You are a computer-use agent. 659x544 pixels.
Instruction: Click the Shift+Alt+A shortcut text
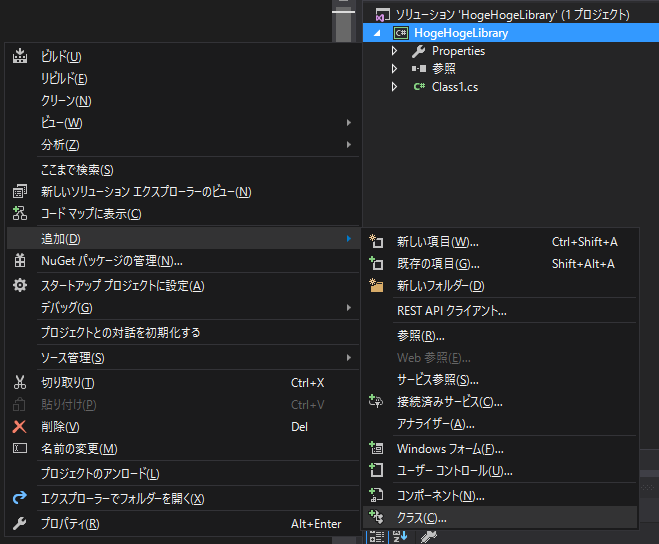[583, 264]
